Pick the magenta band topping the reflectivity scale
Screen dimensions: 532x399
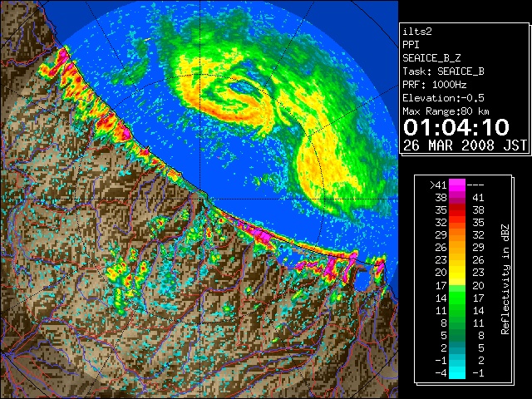[457, 185]
